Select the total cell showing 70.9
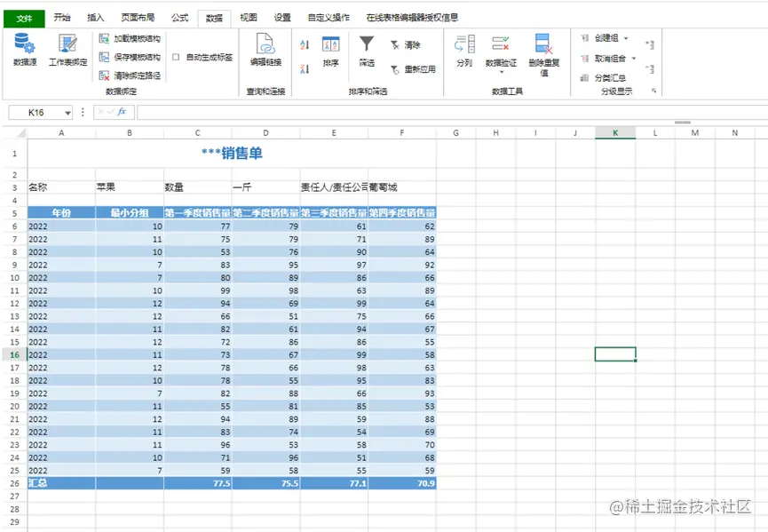Viewport: 768px width, 532px height. [x=402, y=483]
